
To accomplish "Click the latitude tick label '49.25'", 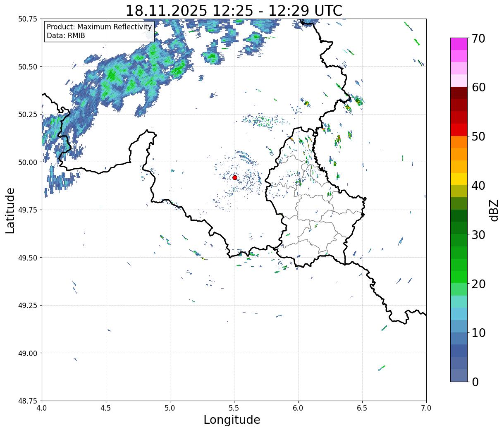I will pos(27,306).
